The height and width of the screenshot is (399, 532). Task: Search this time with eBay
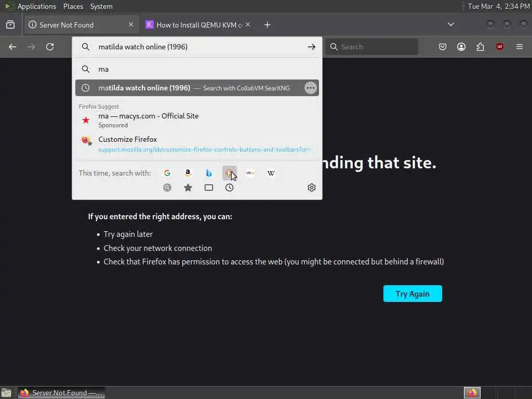(x=250, y=173)
